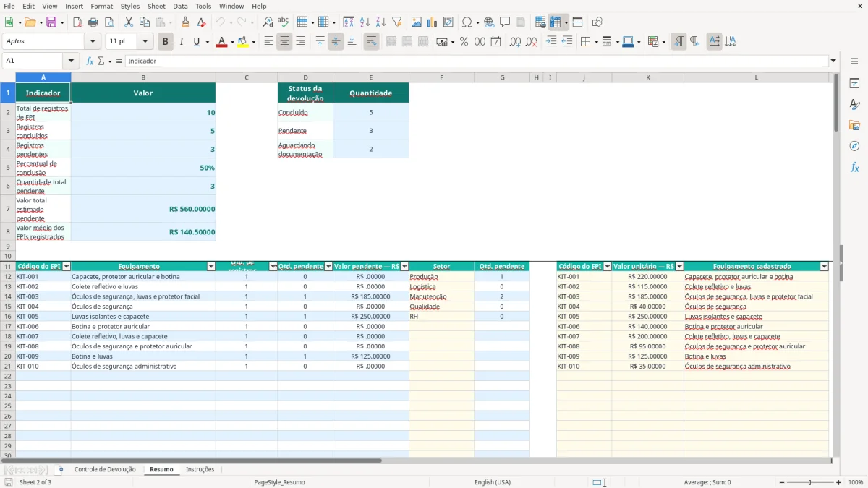Switch to Instruções sheet tab
The height and width of the screenshot is (488, 868).
tap(200, 469)
